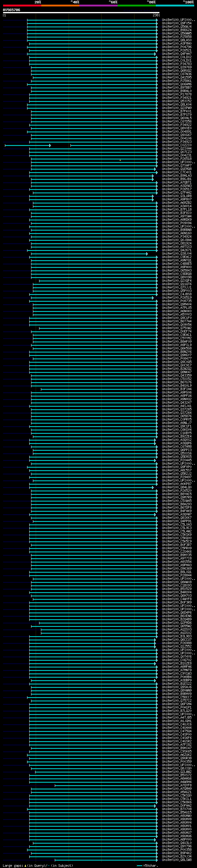
Task: Click the white query sequence bar
Action: (81, 12)
